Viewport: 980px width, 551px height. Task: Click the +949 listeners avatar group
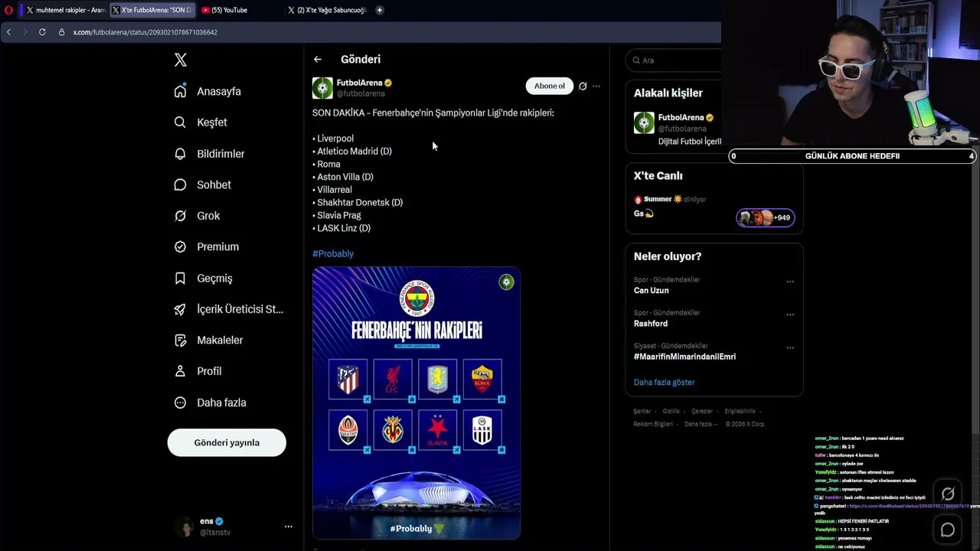[765, 217]
